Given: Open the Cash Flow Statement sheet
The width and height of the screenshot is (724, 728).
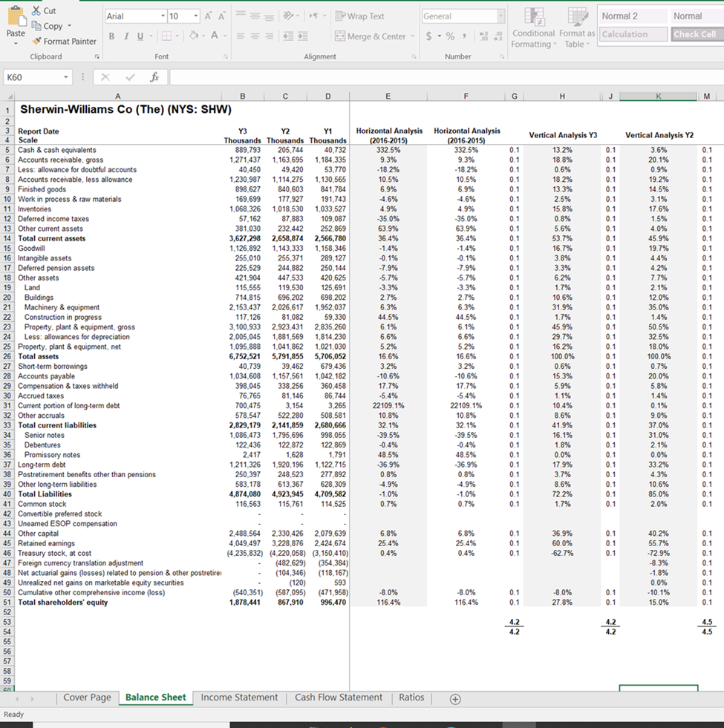Looking at the screenshot, I should 339,698.
